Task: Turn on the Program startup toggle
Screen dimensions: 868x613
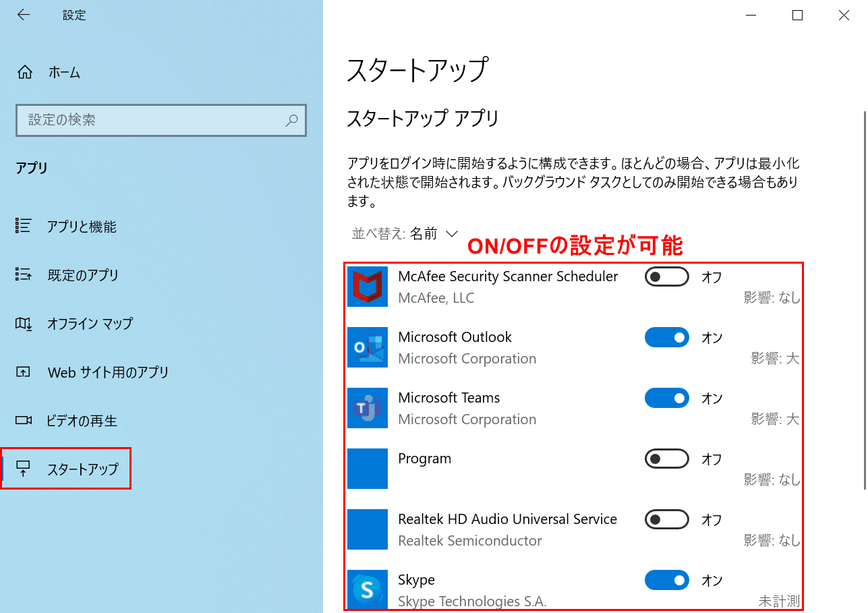Action: pyautogui.click(x=666, y=459)
